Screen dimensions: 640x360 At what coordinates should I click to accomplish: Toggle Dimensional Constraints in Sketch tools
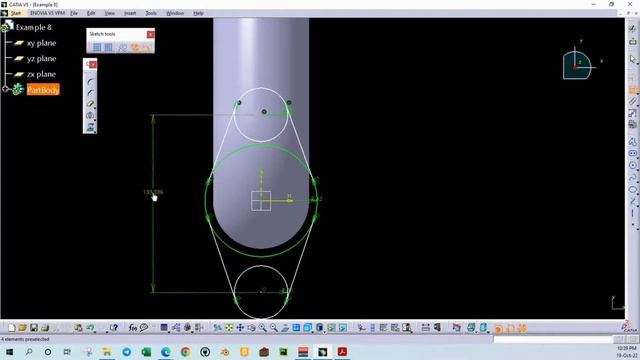[x=147, y=47]
